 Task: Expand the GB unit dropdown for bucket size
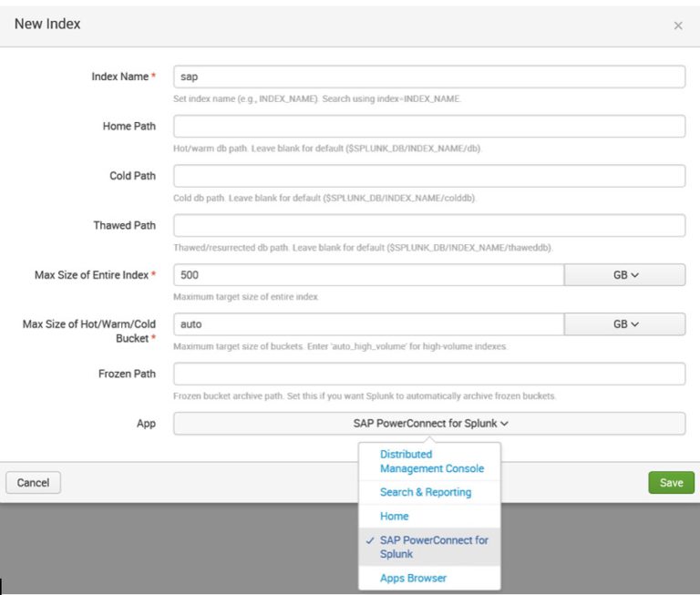[x=625, y=323]
